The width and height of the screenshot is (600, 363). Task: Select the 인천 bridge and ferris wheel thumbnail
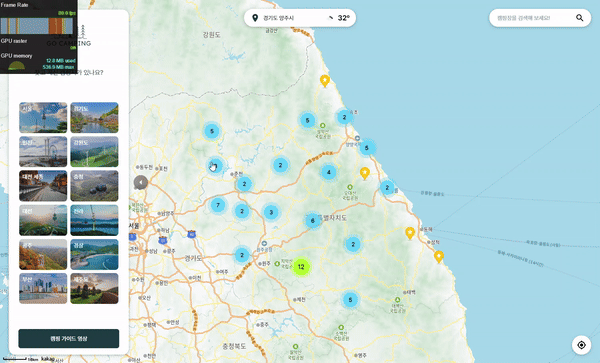pyautogui.click(x=43, y=151)
